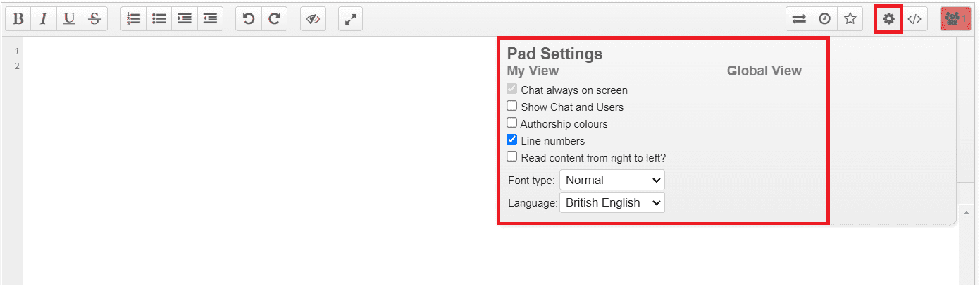Enable Show Chat and Users checkbox
Screen dimensions: 980x285
(512, 106)
